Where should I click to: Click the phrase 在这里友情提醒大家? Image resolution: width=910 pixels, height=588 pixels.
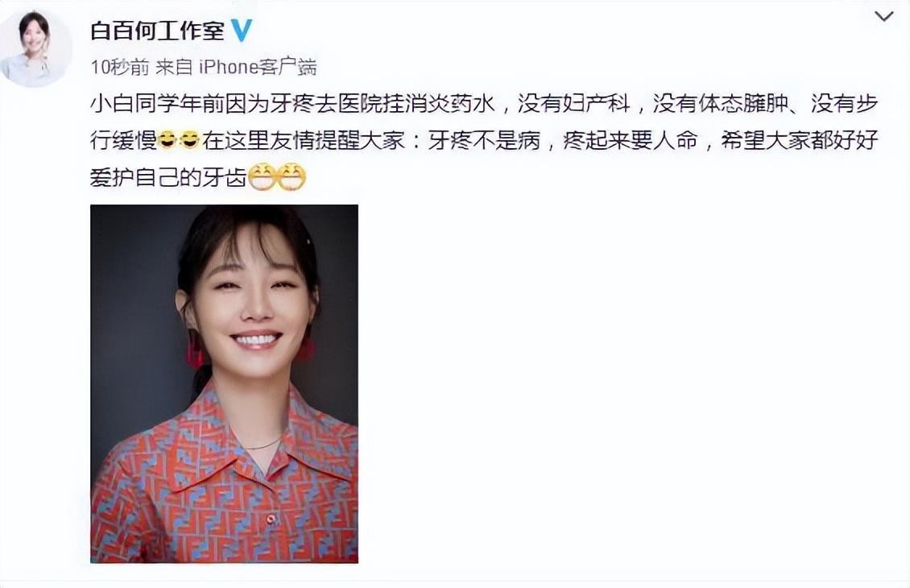click(304, 140)
